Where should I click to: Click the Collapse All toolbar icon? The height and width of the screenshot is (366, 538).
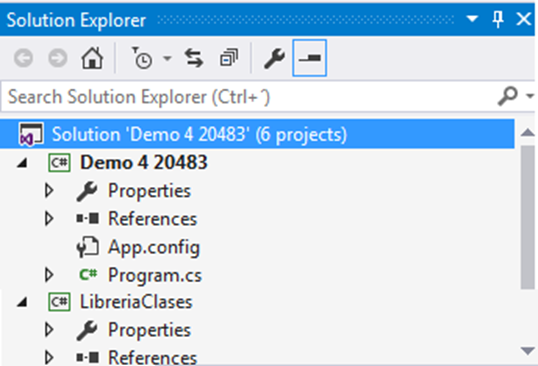(x=229, y=58)
